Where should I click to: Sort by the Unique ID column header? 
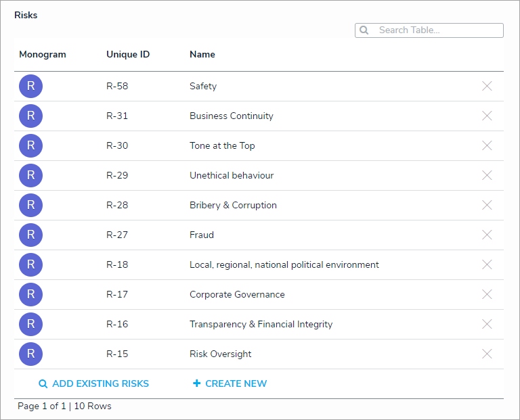pyautogui.click(x=128, y=54)
